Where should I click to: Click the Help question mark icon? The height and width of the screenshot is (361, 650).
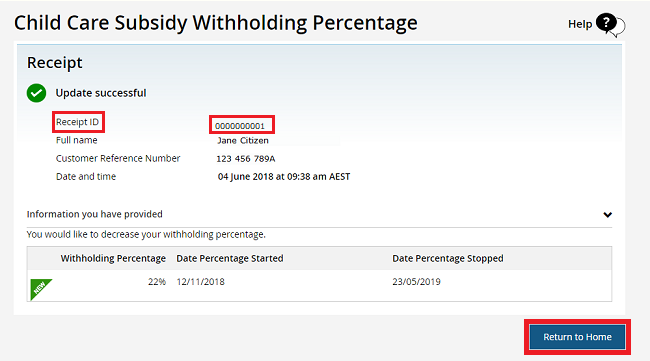610,24
